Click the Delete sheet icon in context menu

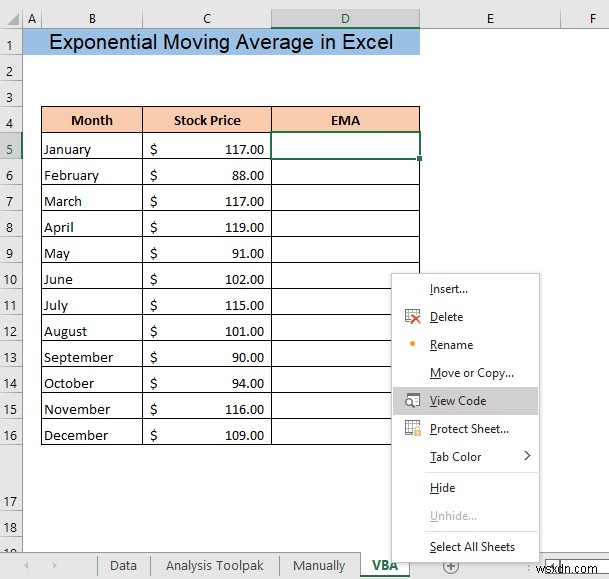412,316
